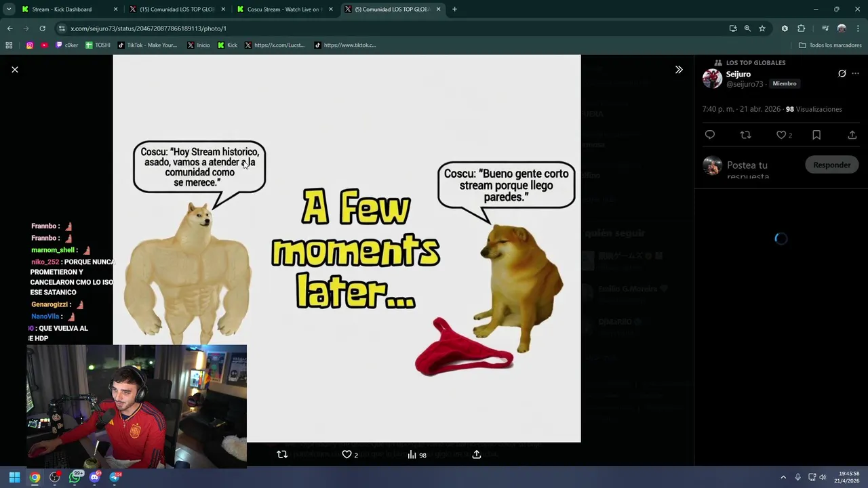
Task: Click the Grok explain-post icon
Action: click(842, 74)
